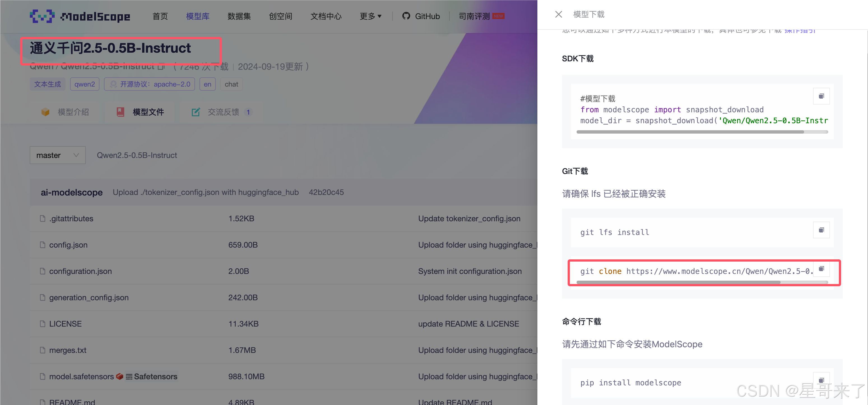Click the 文本生成 task tag
868x405 pixels.
tap(48, 84)
